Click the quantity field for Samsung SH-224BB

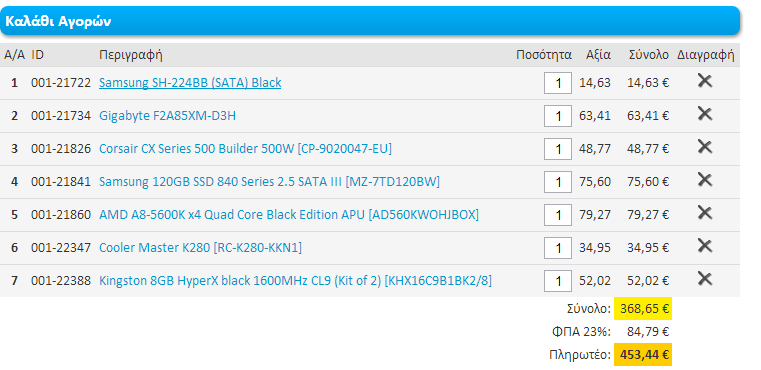pyautogui.click(x=558, y=83)
